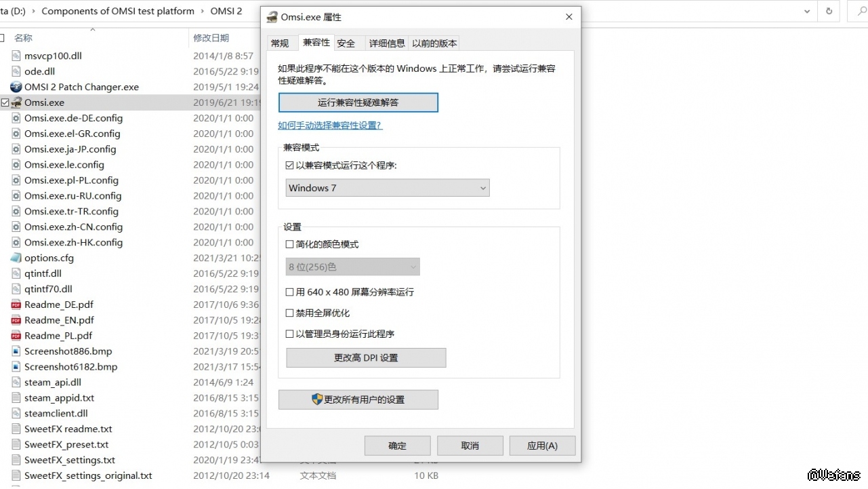Select the Omsi.exe.zh-CN.config file icon

click(16, 227)
